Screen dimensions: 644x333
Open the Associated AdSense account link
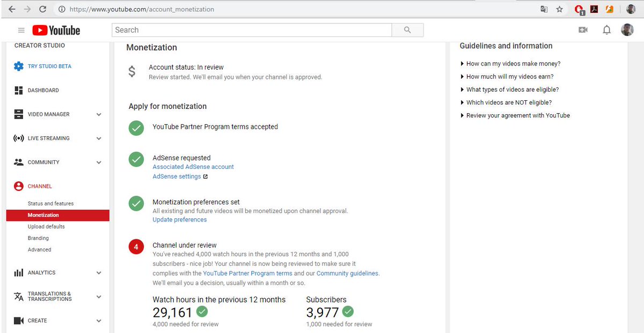tap(193, 167)
